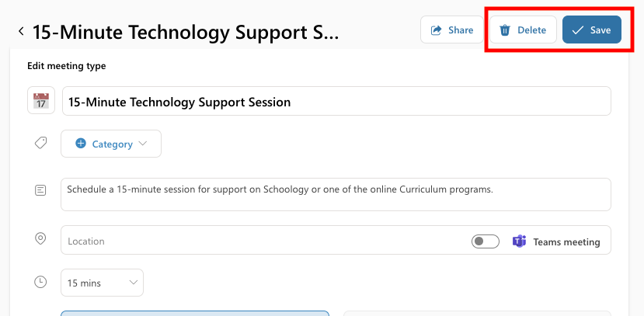Click the blue plus icon in Category
Viewport: 644px width, 316px height.
[x=81, y=143]
